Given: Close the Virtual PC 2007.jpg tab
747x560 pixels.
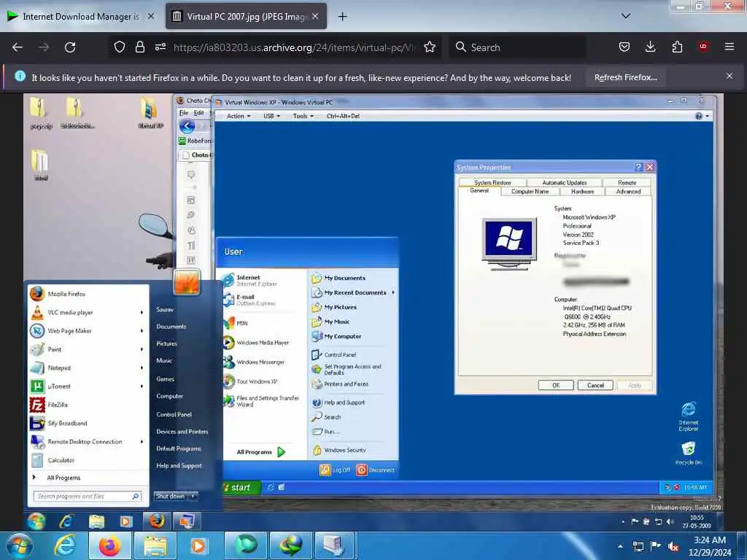Looking at the screenshot, I should coord(315,16).
